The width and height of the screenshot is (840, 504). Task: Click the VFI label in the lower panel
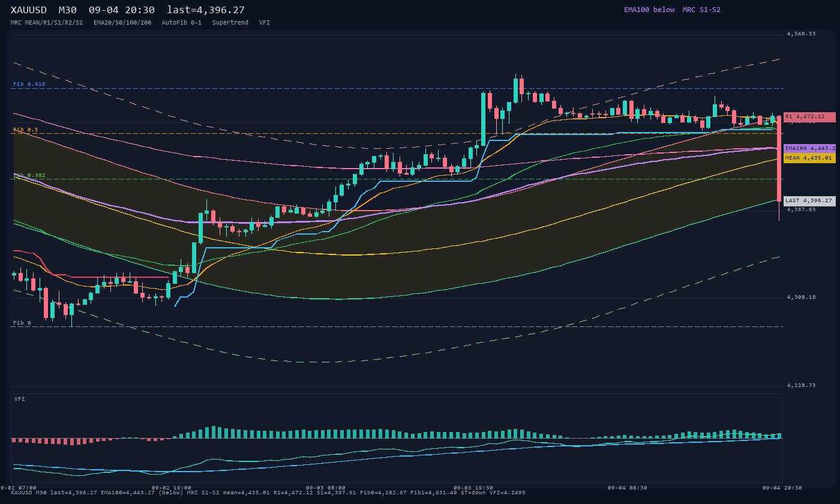click(20, 399)
